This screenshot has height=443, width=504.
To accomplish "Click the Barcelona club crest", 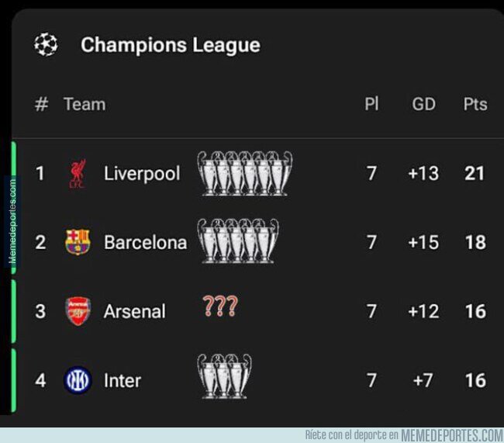I will [x=78, y=242].
